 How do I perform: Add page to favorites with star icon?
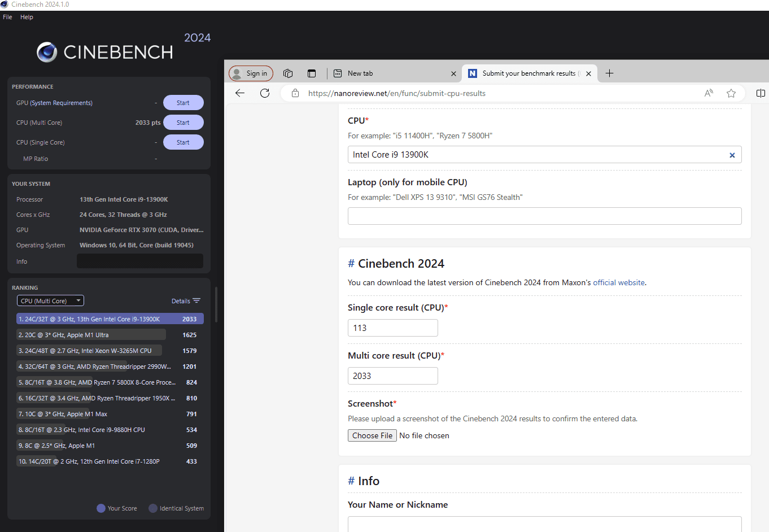click(731, 93)
